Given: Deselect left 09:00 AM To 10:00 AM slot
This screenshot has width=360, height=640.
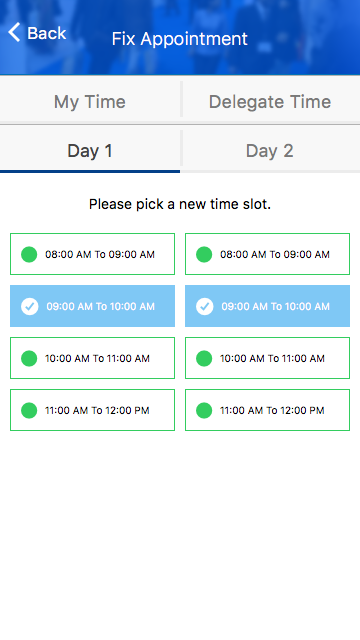Looking at the screenshot, I should coord(92,306).
